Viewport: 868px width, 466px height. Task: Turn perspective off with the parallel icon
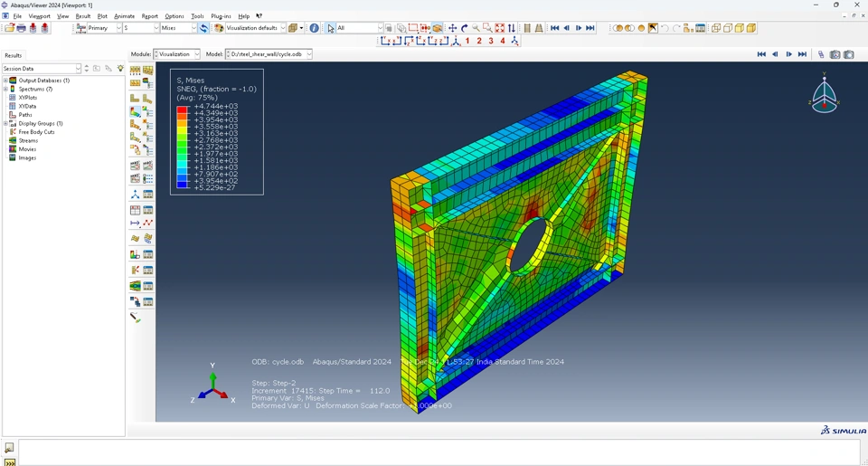(527, 28)
